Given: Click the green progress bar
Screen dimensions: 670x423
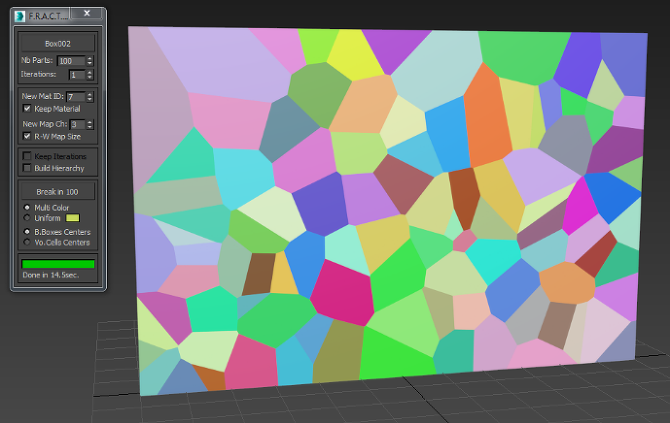Looking at the screenshot, I should point(58,264).
